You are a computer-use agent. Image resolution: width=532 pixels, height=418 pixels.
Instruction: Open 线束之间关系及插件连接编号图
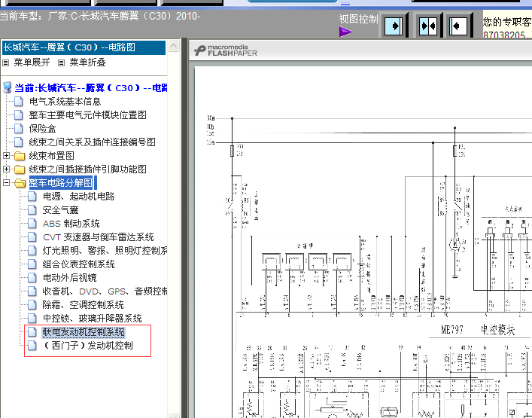coord(93,142)
